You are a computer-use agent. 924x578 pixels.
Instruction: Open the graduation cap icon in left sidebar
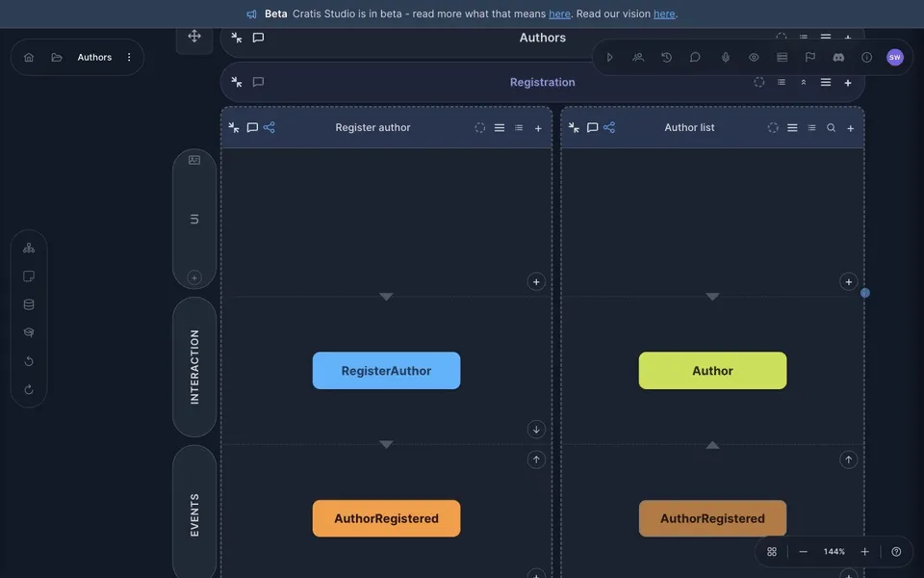(29, 332)
